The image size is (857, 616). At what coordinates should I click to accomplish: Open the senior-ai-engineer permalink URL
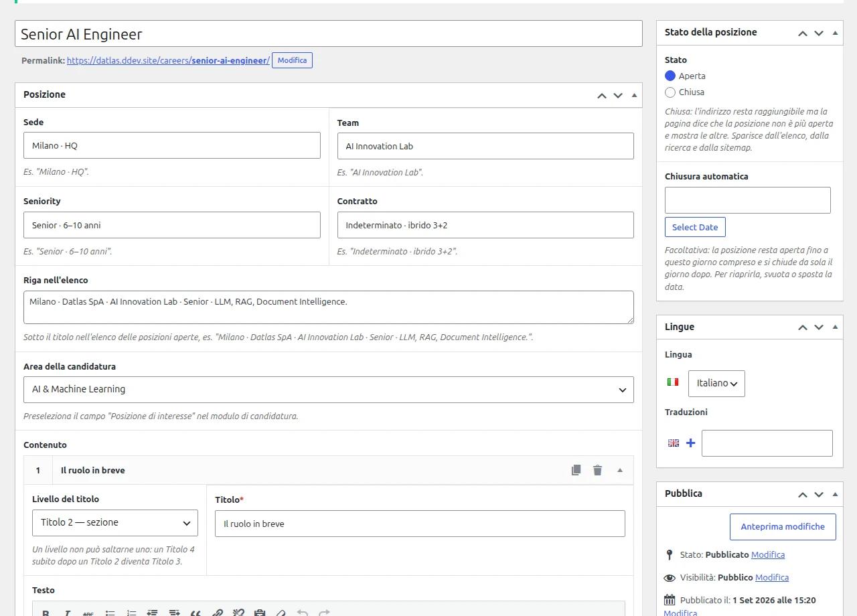point(168,60)
